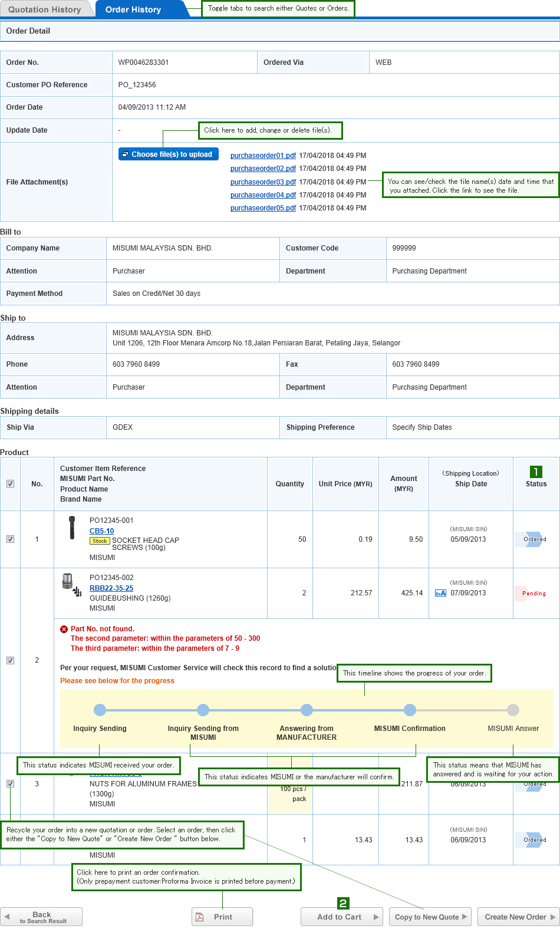
Task: Click the PDF icon on Print button
Action: pos(200,917)
